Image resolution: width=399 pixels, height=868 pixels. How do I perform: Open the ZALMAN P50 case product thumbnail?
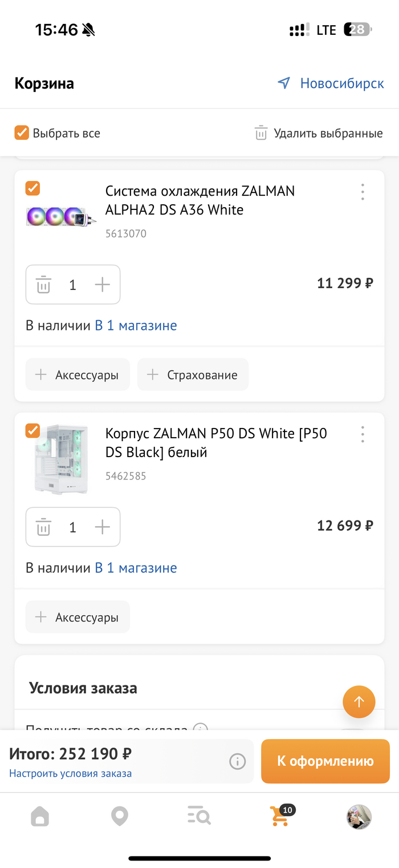tap(62, 459)
